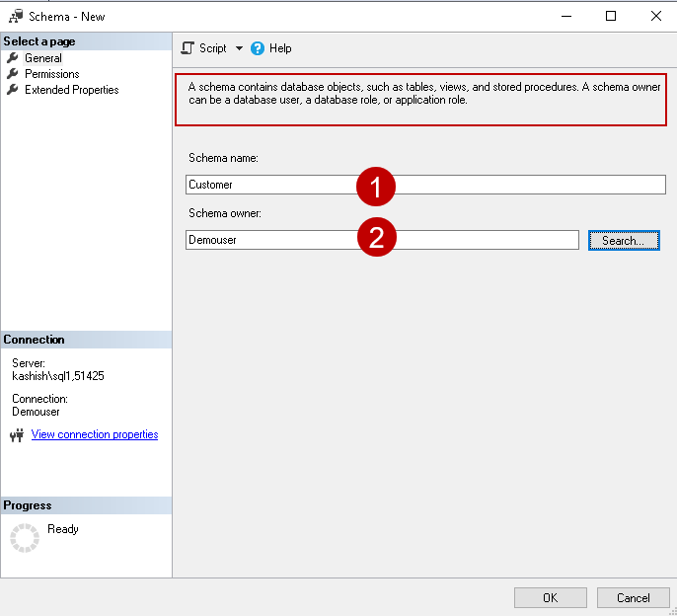Click the connection properties icon
This screenshot has height=616, width=677.
tap(17, 435)
